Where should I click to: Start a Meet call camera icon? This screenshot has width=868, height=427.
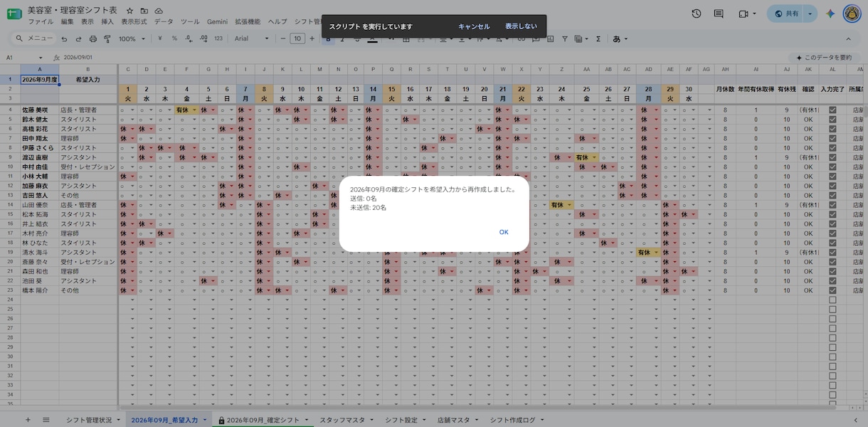744,14
